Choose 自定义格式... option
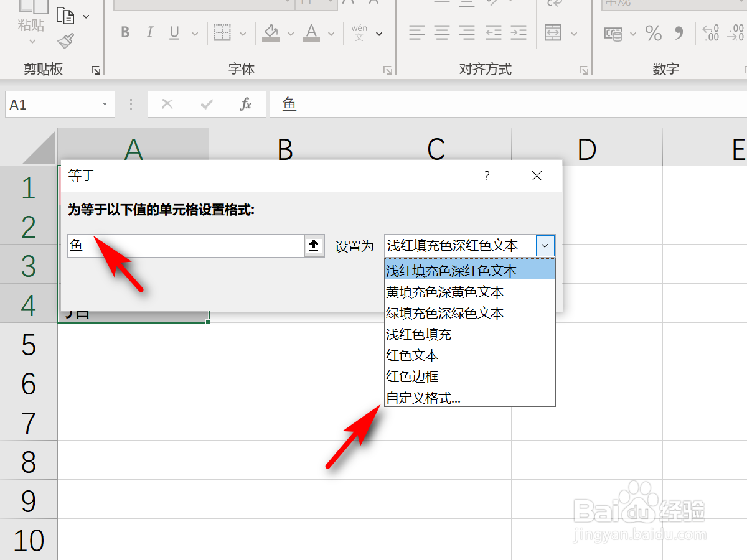 470,398
